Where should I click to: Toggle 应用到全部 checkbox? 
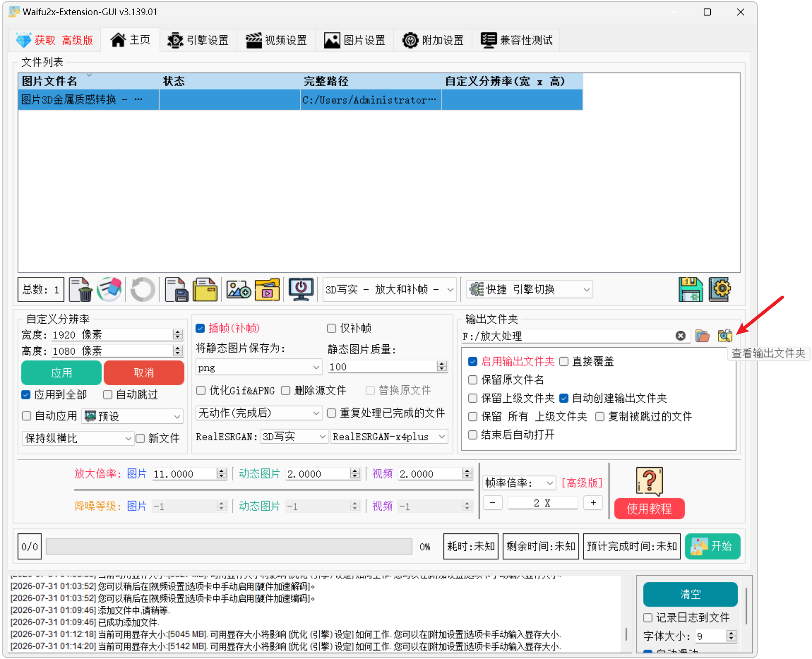[x=26, y=395]
